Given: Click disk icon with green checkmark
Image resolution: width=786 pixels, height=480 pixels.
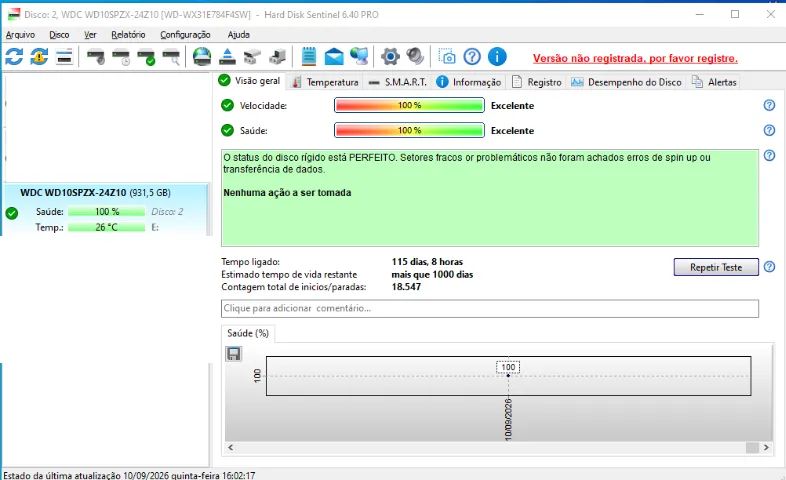Looking at the screenshot, I should point(146,57).
